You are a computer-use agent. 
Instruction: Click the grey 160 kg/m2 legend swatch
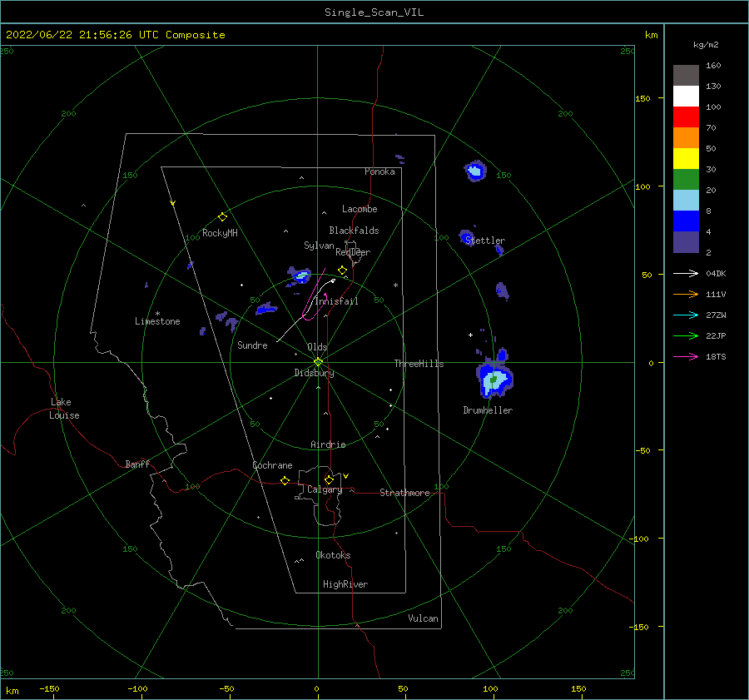[686, 75]
